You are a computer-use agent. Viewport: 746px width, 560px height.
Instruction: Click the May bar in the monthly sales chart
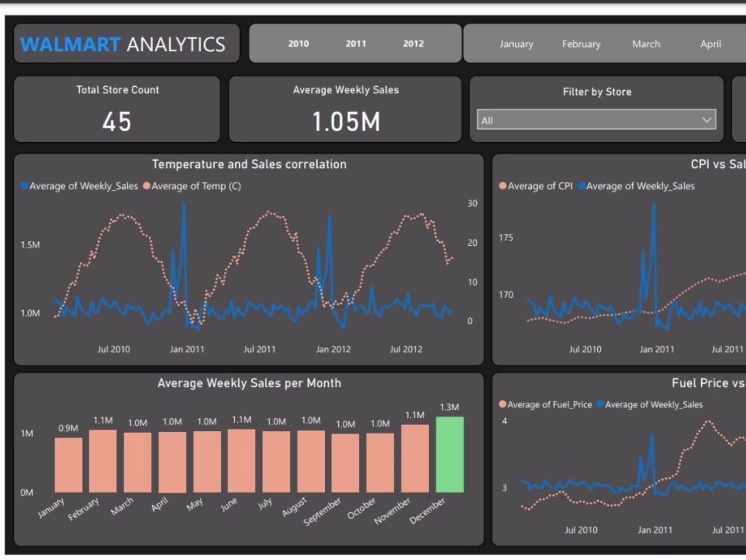(207, 462)
